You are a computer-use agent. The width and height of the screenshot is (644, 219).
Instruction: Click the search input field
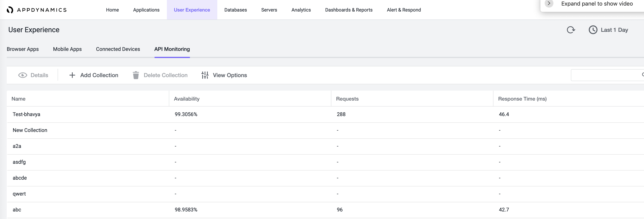pyautogui.click(x=607, y=75)
